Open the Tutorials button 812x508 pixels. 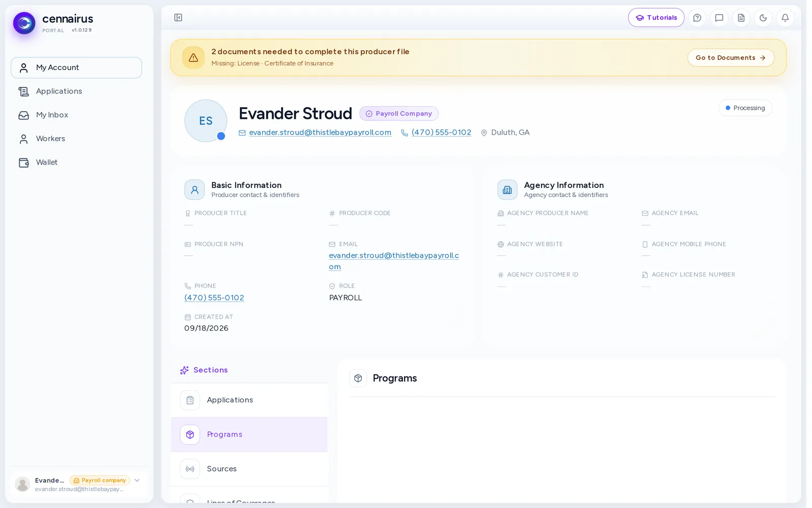[656, 18]
